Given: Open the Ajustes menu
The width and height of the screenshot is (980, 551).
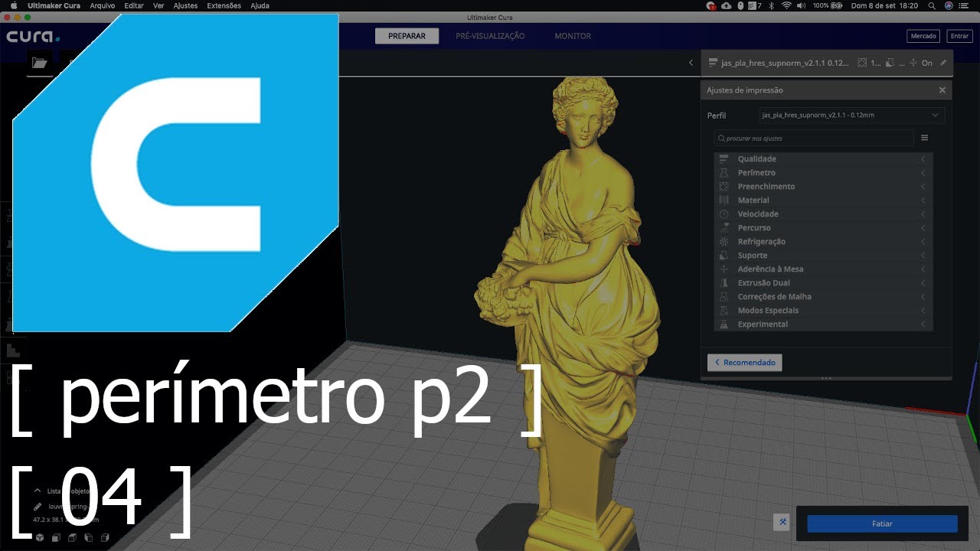Looking at the screenshot, I should click(185, 5).
